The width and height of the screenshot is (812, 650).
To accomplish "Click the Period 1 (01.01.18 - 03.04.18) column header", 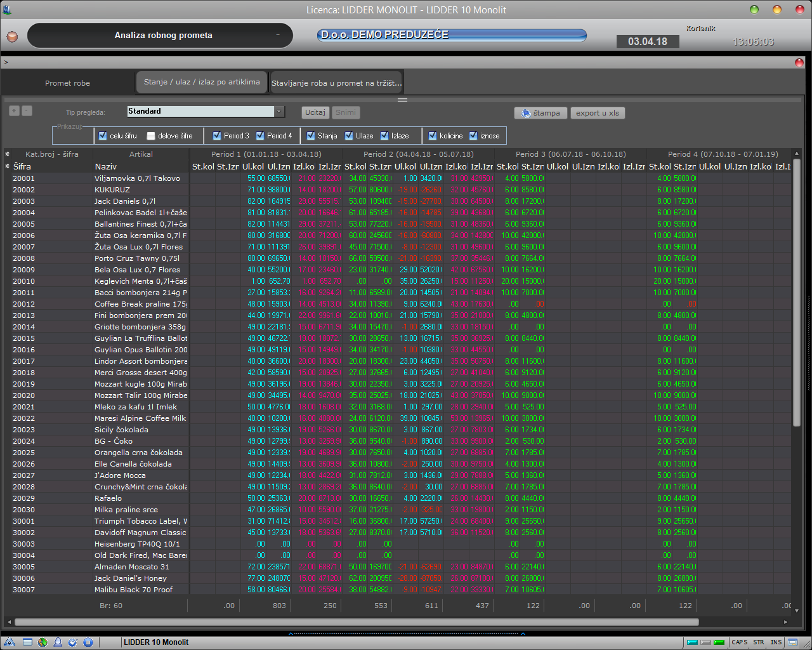I will 266,154.
